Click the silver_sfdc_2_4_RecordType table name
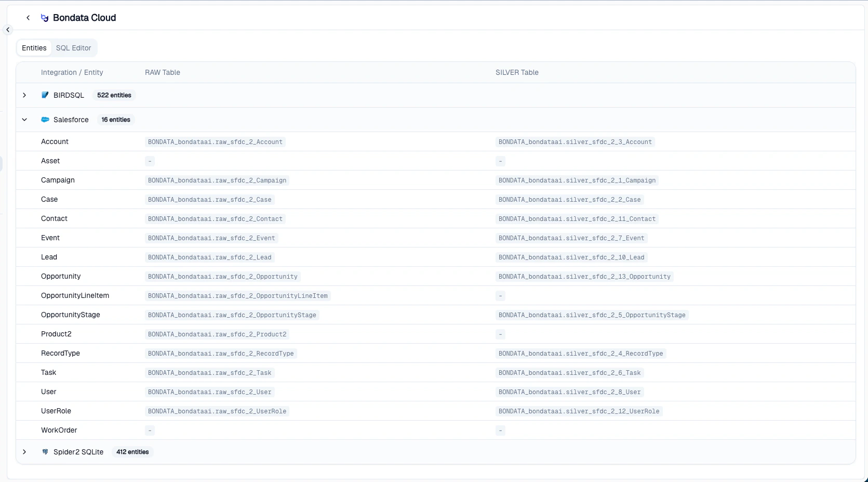 581,354
